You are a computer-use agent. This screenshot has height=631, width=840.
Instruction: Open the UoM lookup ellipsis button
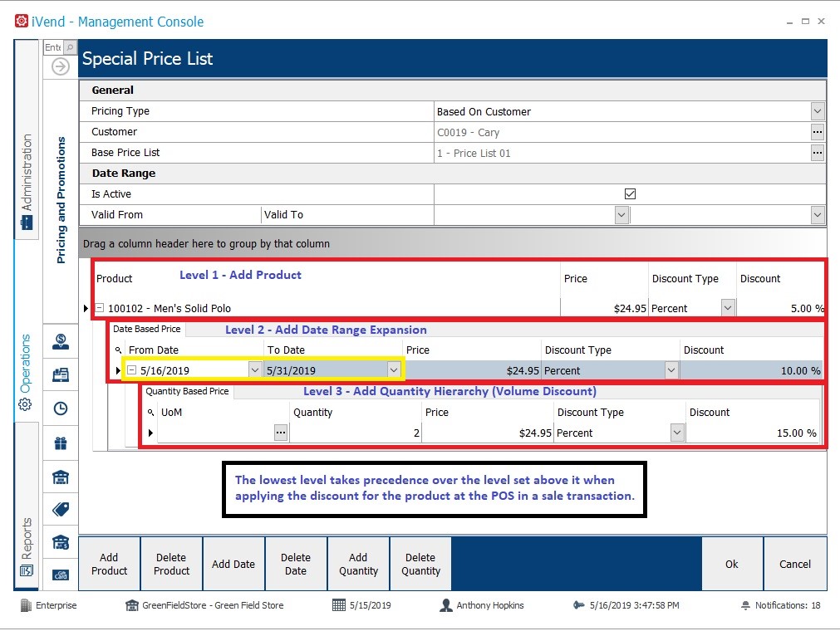tap(281, 433)
